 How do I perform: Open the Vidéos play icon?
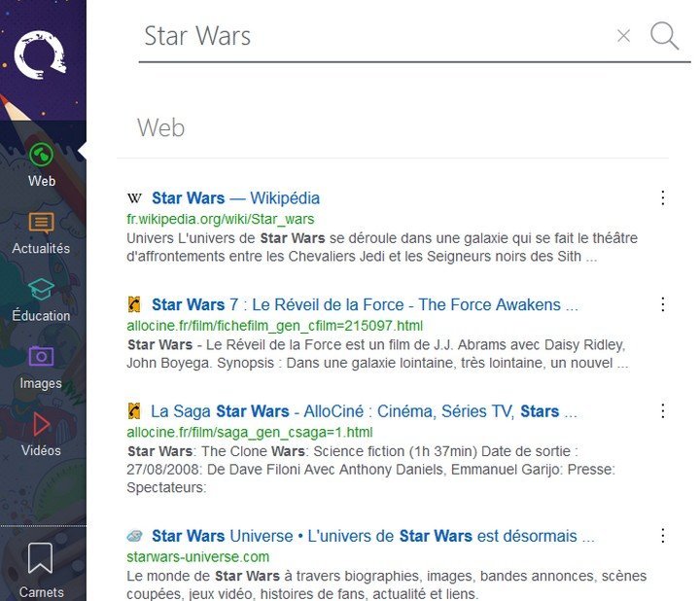pyautogui.click(x=41, y=424)
